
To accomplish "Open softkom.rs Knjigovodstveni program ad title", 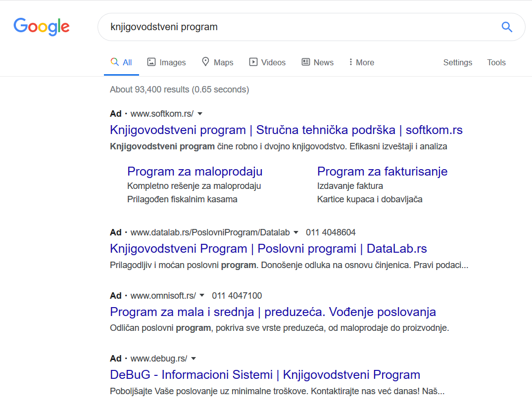I will pos(286,130).
